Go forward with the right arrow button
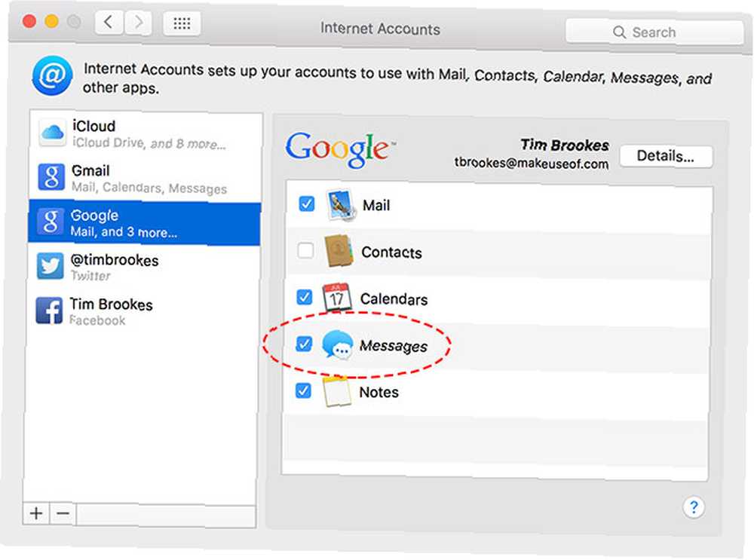This screenshot has width=754, height=560. tap(139, 23)
